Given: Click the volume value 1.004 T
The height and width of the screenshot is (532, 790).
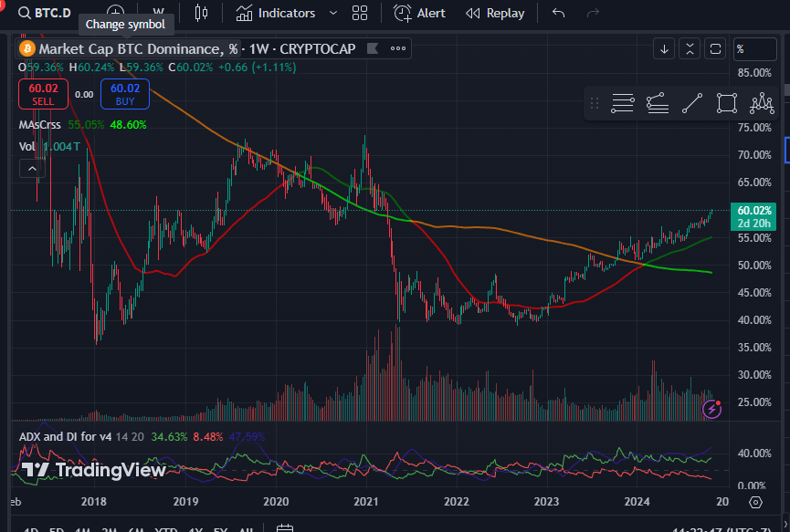Looking at the screenshot, I should [61, 147].
